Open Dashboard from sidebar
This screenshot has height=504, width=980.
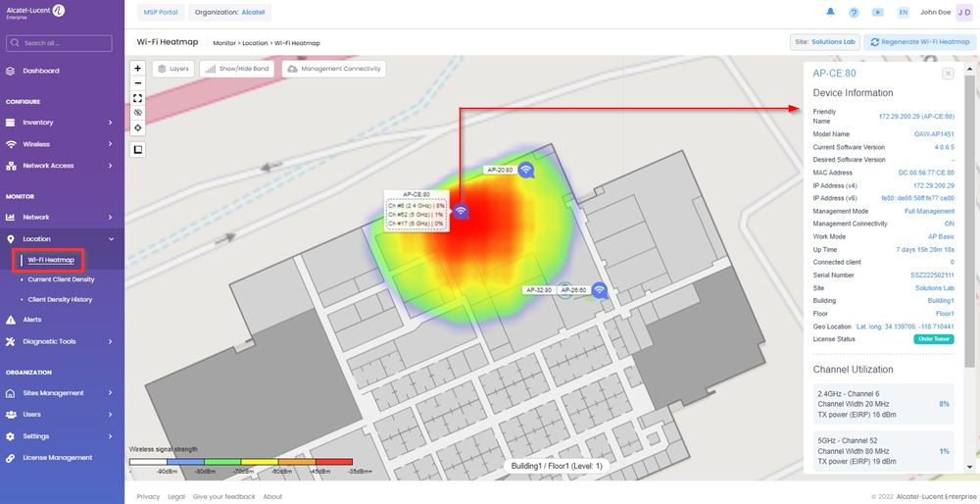tap(41, 72)
